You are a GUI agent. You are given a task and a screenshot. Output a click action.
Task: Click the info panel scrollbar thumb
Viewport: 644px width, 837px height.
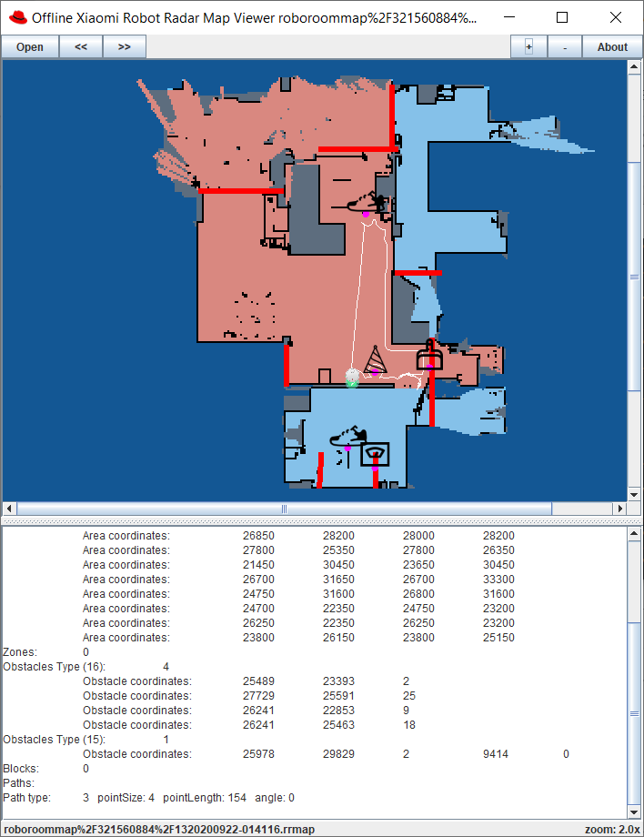[634, 713]
